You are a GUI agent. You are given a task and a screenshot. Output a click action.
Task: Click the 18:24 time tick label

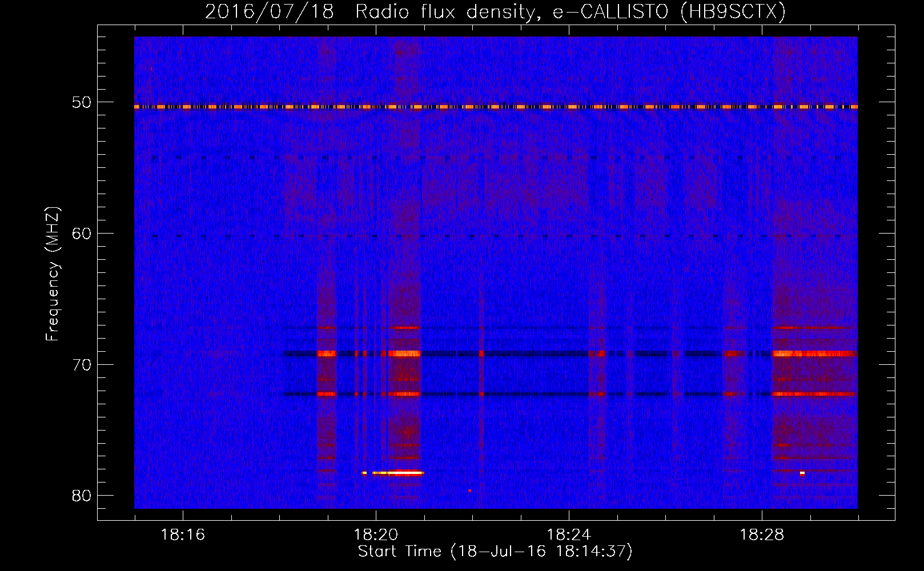(569, 534)
